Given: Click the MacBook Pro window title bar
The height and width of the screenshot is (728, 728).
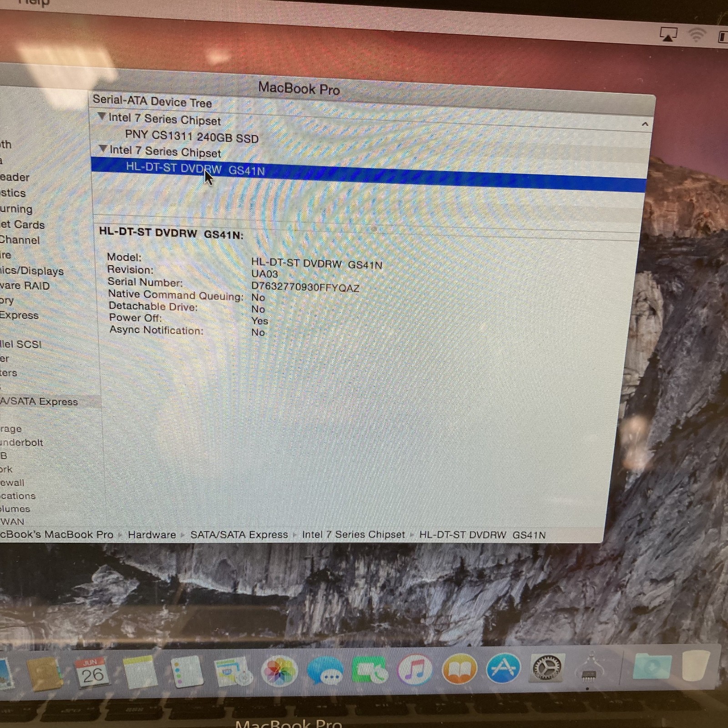Looking at the screenshot, I should pos(299,88).
